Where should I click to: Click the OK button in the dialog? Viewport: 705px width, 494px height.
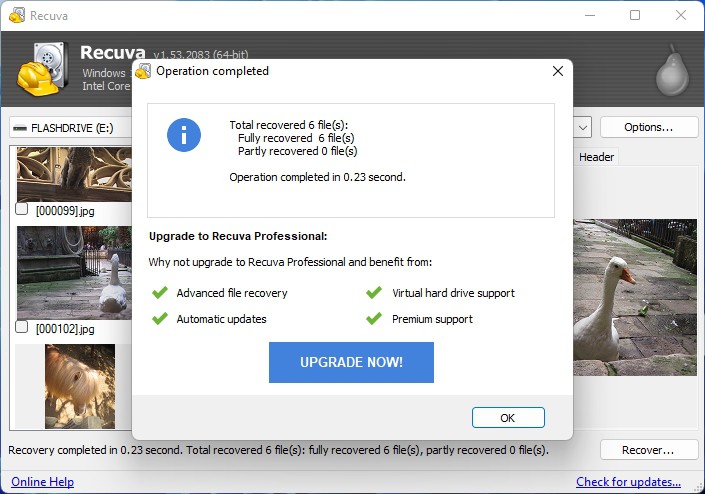click(508, 418)
